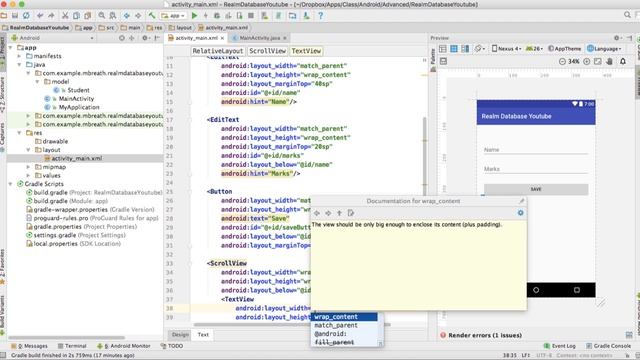Open the Android project view dropdown

coord(53,38)
